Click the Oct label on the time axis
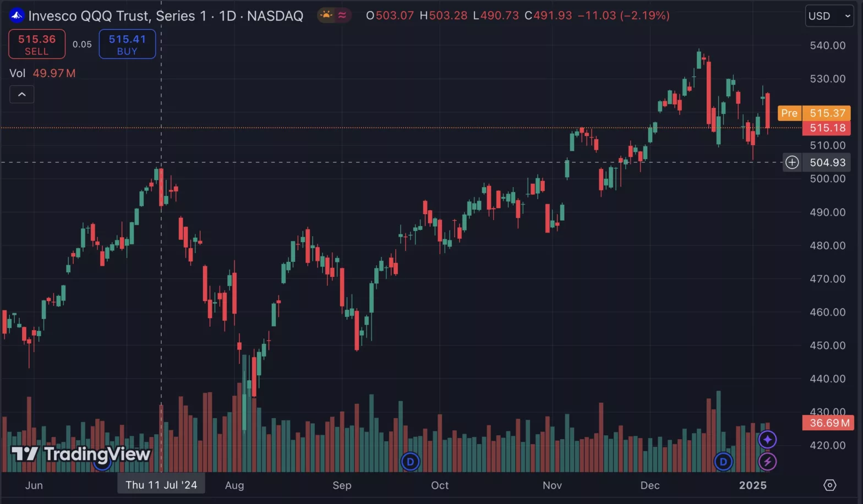This screenshot has height=504, width=863. coord(440,485)
